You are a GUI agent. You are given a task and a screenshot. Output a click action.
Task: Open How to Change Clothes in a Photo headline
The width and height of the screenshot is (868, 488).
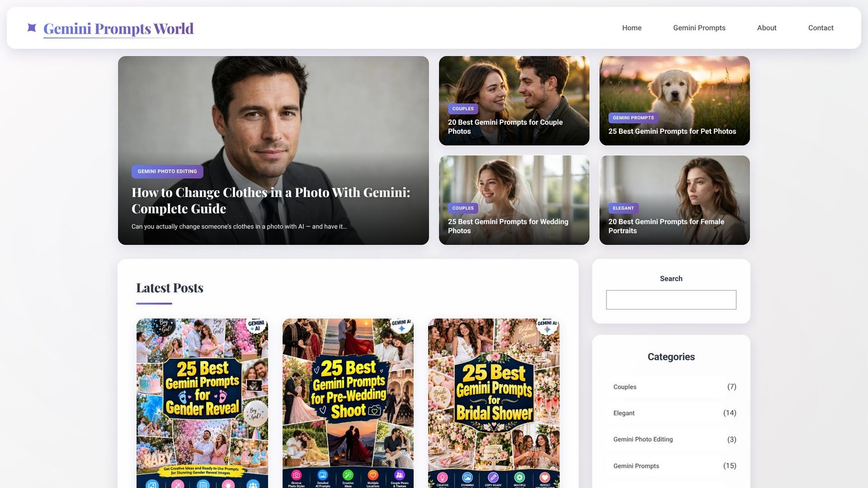tap(271, 201)
